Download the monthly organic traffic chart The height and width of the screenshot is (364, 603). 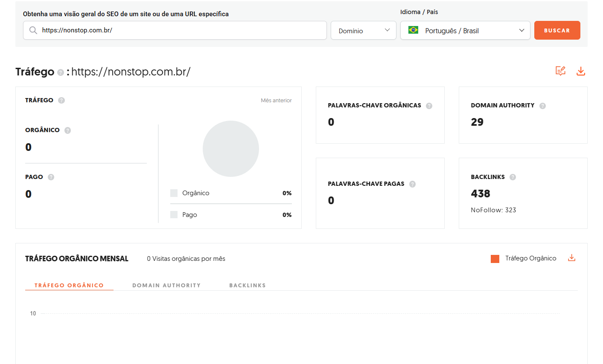pos(571,258)
